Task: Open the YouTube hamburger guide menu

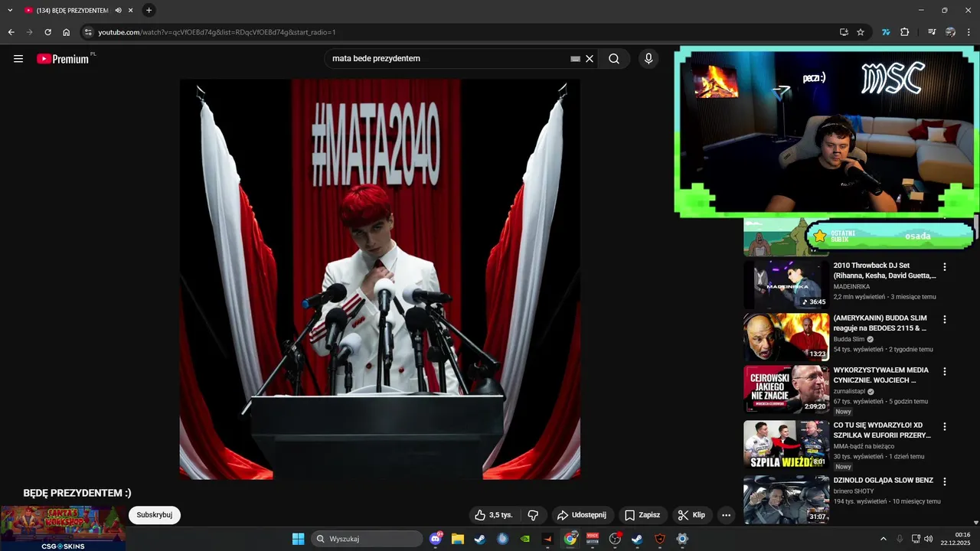Action: point(18,59)
